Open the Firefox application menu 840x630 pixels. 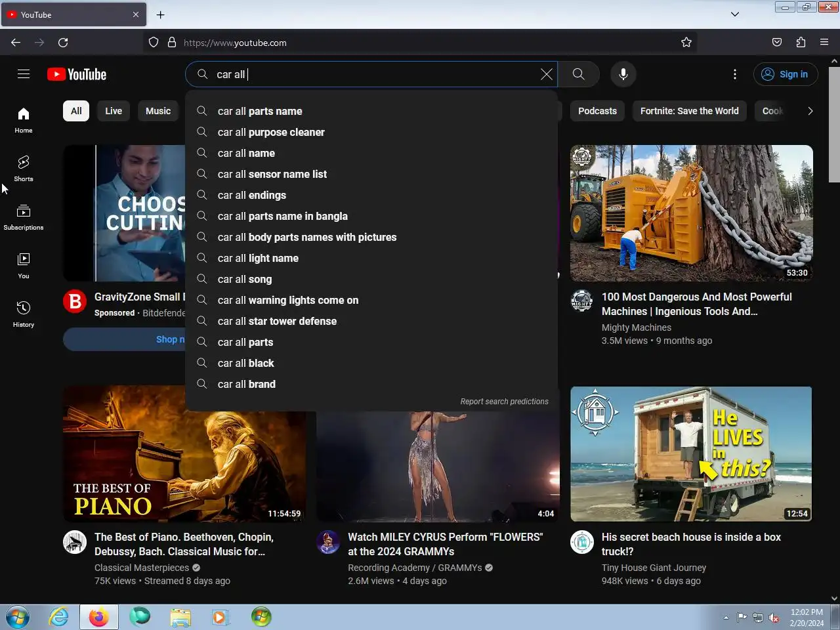(x=824, y=43)
